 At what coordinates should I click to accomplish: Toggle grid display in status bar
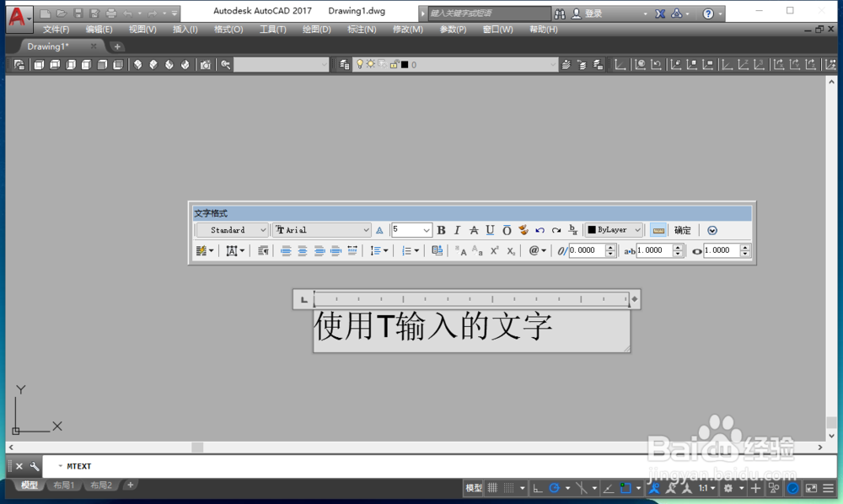tap(493, 488)
